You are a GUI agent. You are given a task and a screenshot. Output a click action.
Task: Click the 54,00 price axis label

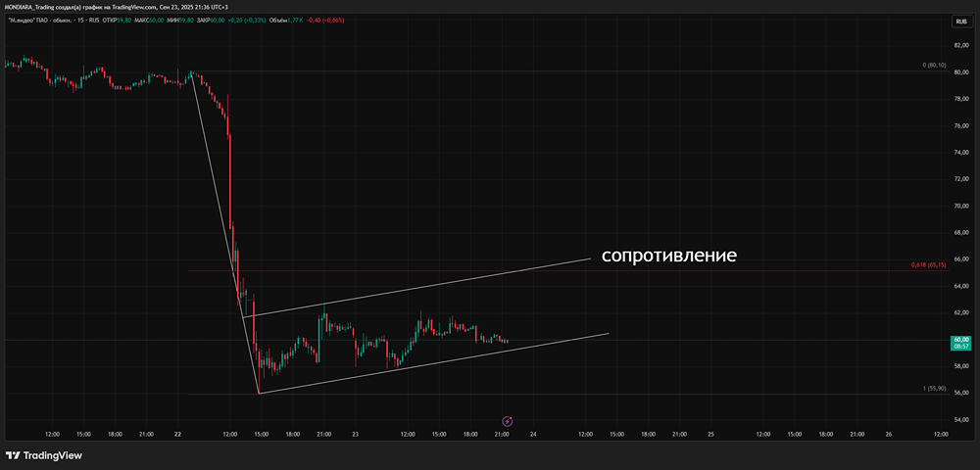point(960,419)
